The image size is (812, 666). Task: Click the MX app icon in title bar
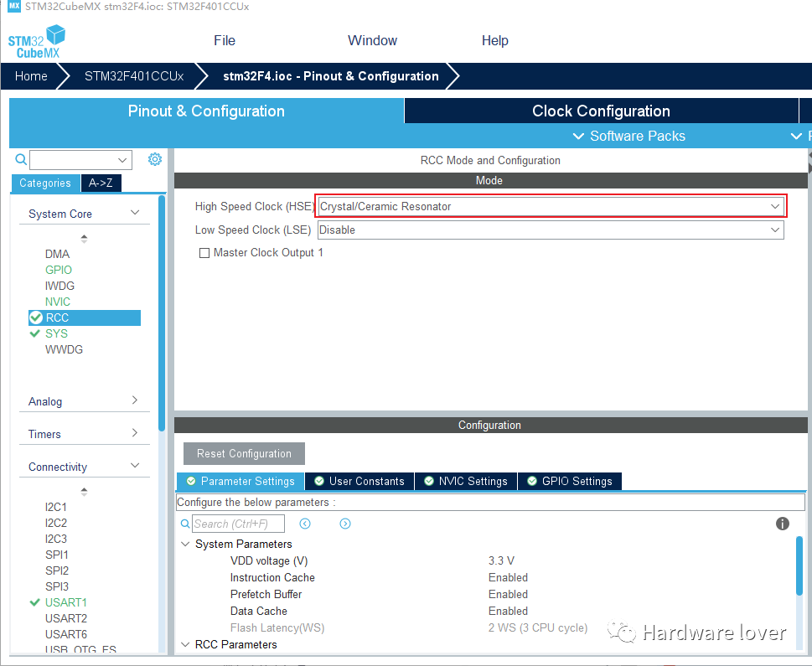(14, 6)
